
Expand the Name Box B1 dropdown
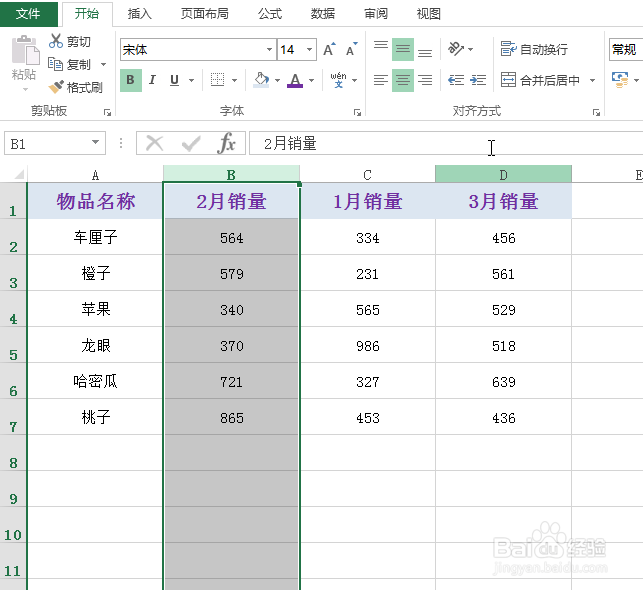coord(95,142)
